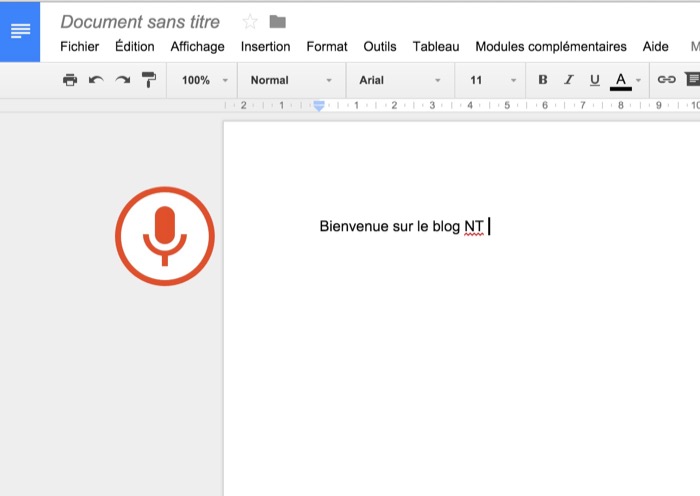Open the 100% zoom dropdown

204,80
